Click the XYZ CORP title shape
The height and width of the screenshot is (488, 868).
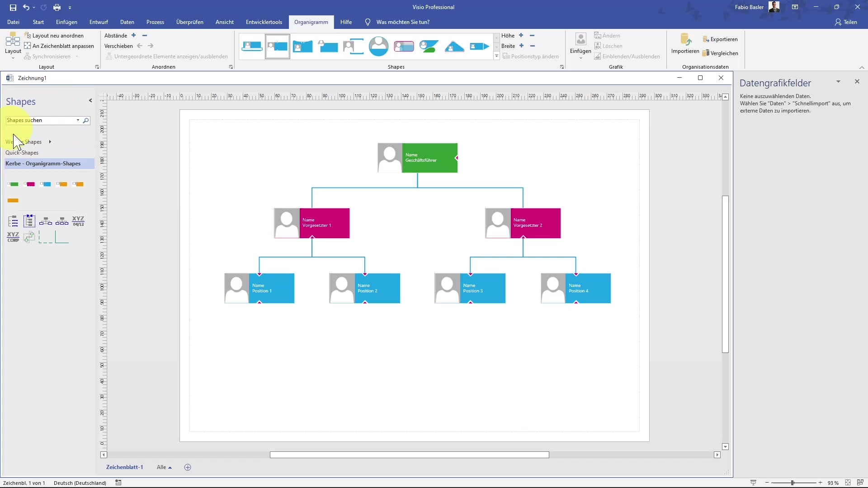coord(13,237)
